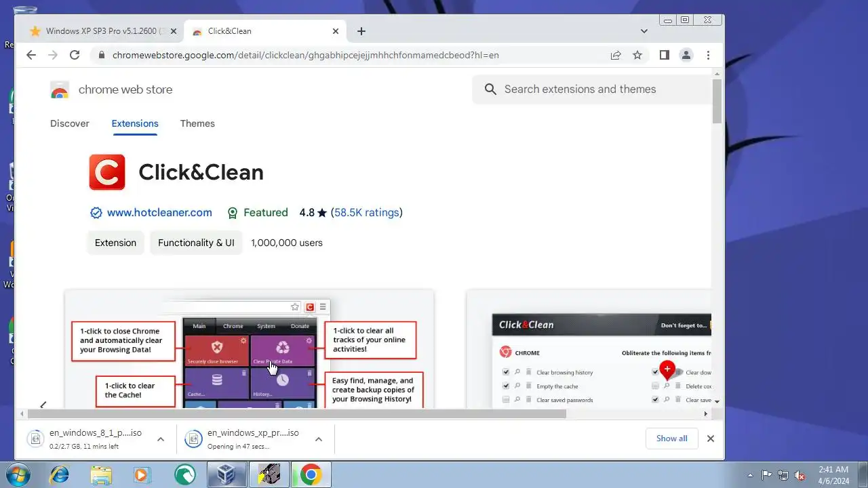
Task: Launch Internet Explorer from taskbar
Action: pos(59,474)
